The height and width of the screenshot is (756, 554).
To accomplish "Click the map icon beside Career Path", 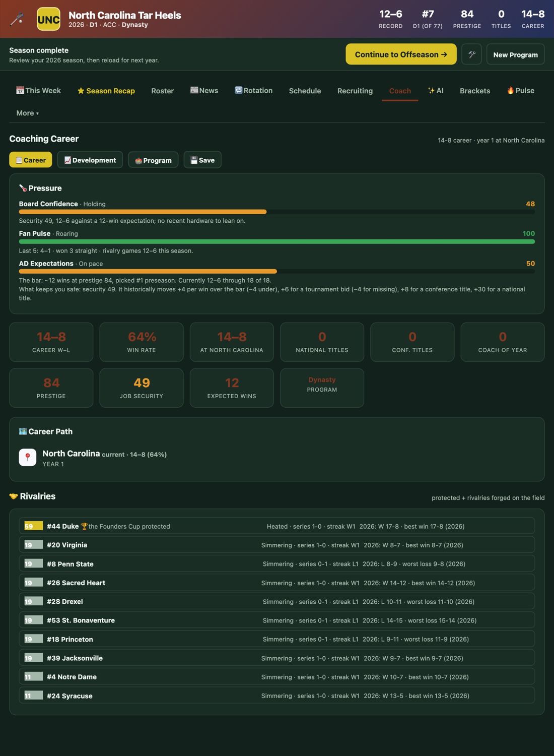I will point(23,431).
